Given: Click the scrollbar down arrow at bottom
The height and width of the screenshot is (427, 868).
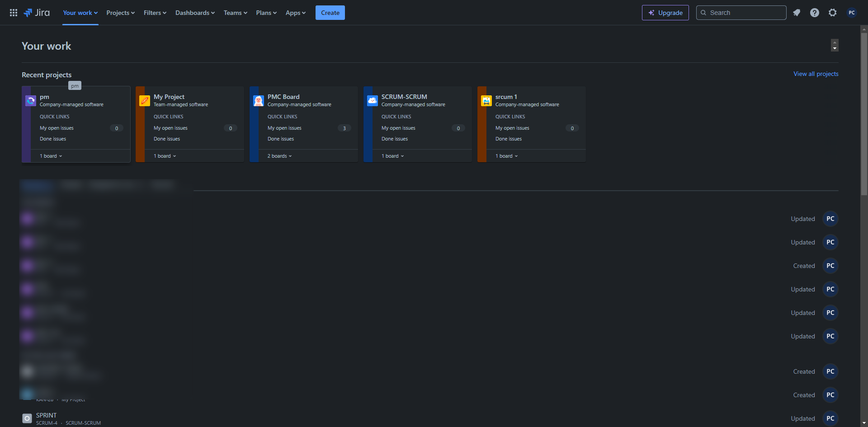Looking at the screenshot, I should pos(864,423).
